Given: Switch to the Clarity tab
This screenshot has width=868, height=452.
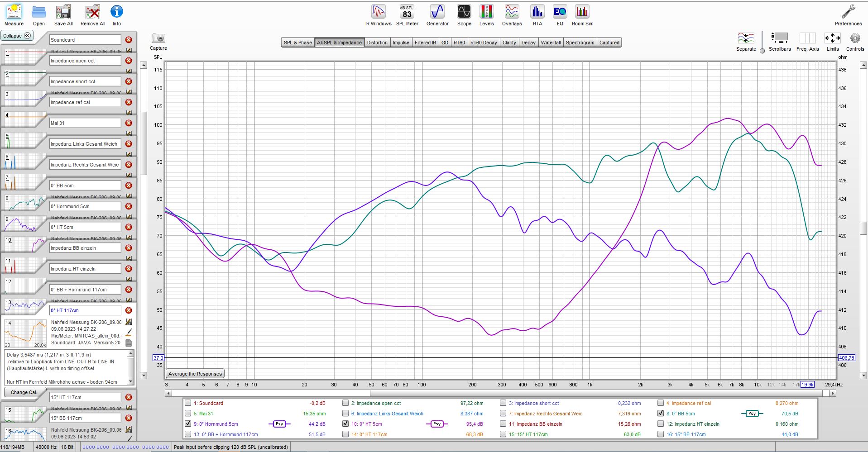Looking at the screenshot, I should pos(509,43).
